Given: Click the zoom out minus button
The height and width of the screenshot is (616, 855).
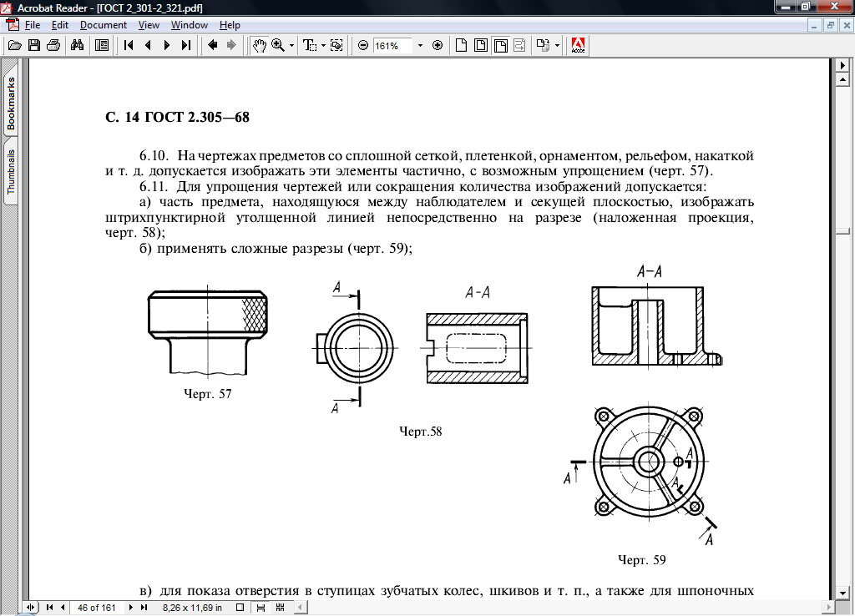Looking at the screenshot, I should (x=363, y=45).
